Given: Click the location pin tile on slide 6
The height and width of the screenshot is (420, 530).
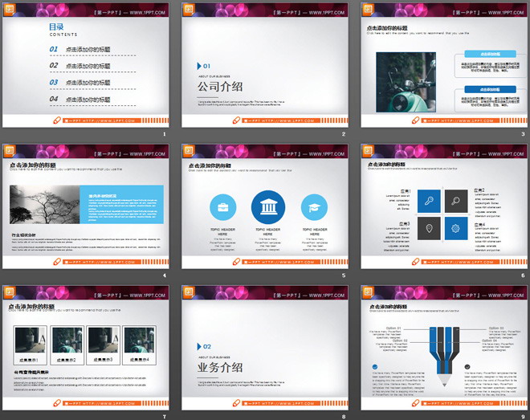Looking at the screenshot, I should tap(430, 228).
